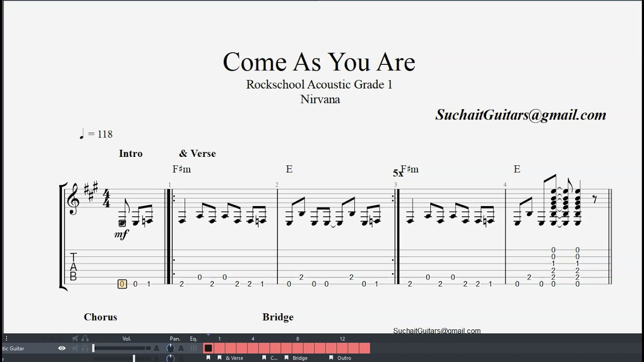Click the italic SuchaitGuitars@gmail.com text at top
Viewport: 644px width, 362px height.
point(521,115)
